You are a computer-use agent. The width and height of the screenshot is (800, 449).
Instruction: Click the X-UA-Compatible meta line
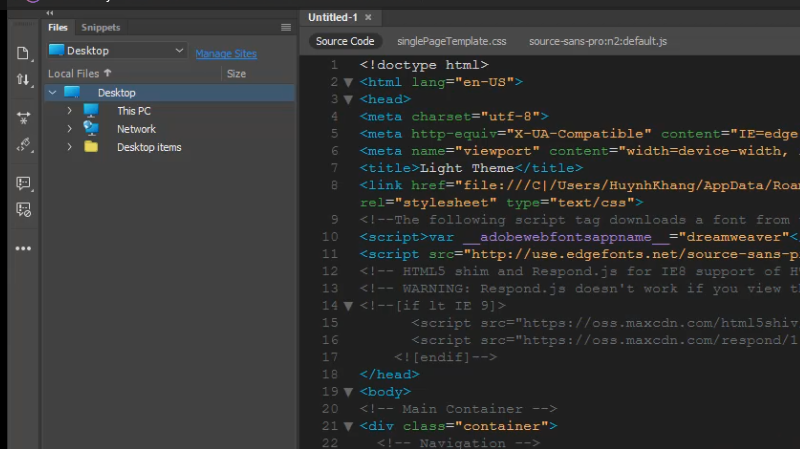tap(579, 134)
